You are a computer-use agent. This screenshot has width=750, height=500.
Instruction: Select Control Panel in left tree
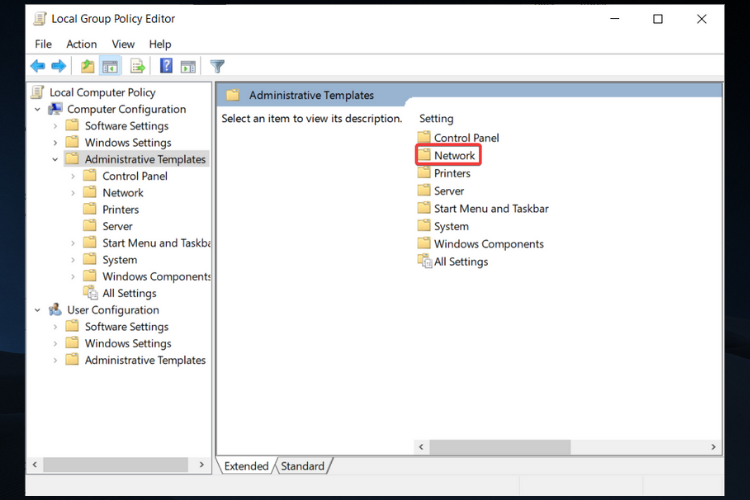(135, 176)
